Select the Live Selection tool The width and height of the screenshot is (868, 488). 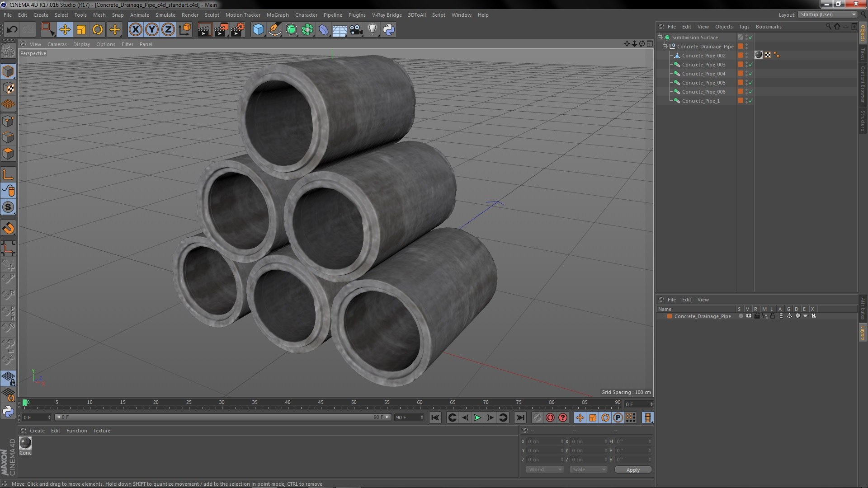47,30
